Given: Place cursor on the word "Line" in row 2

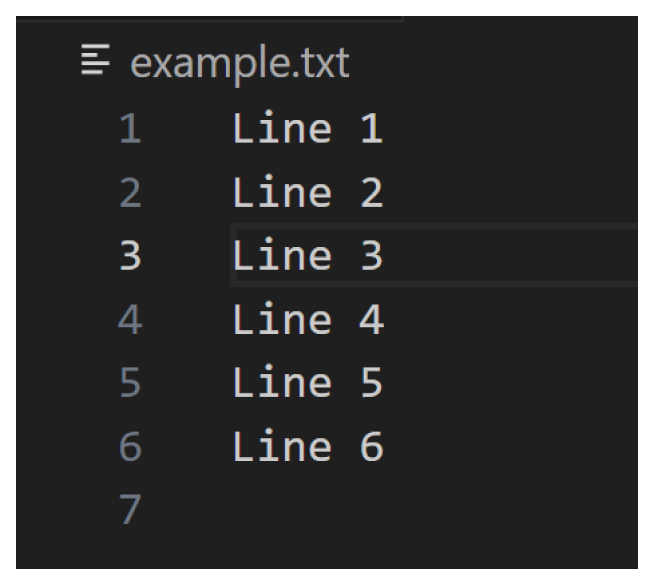Looking at the screenshot, I should tap(282, 192).
